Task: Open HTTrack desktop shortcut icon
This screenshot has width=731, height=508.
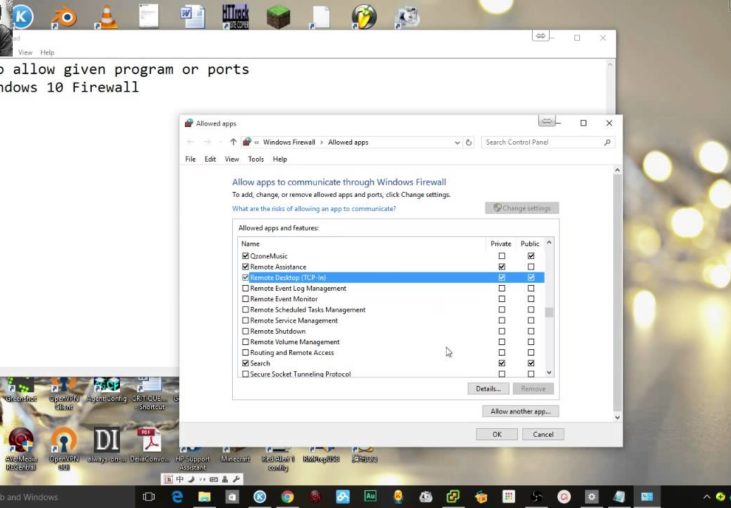Action: click(235, 17)
